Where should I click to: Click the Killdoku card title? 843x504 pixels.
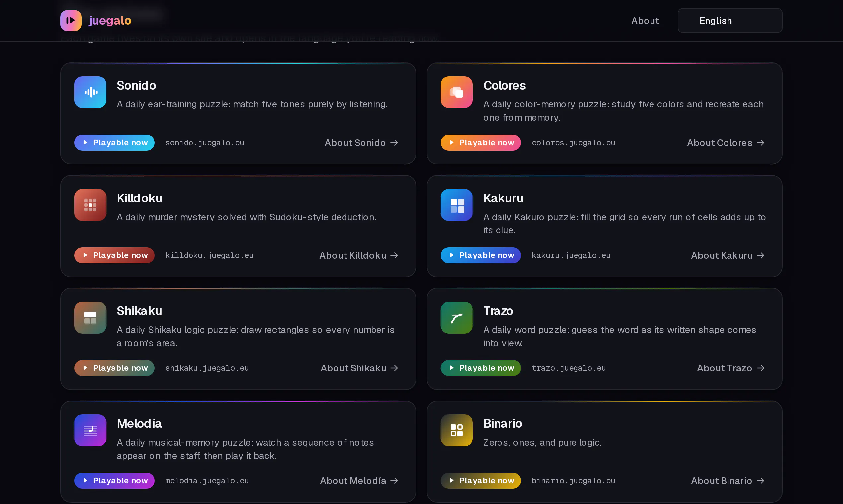click(x=139, y=198)
